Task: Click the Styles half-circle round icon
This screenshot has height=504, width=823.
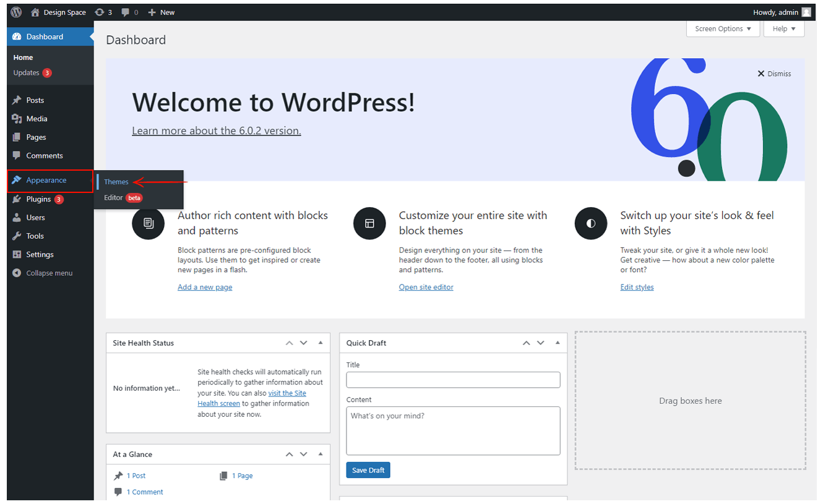Action: click(591, 223)
